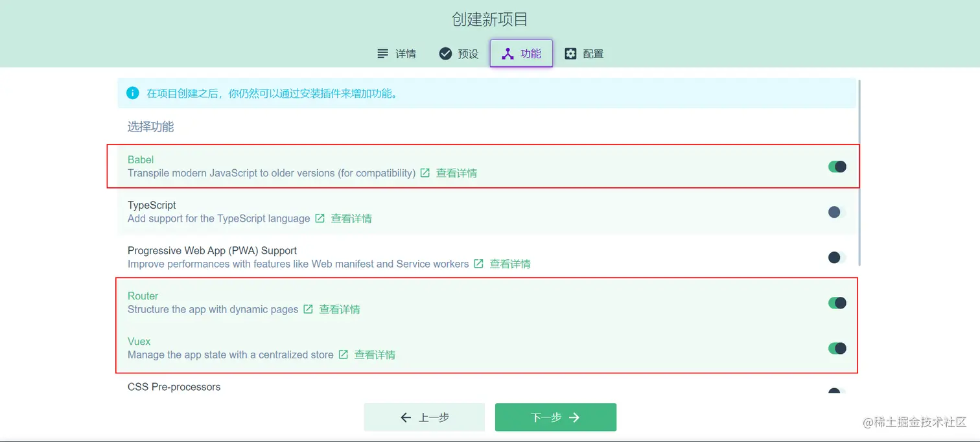
Task: Open TypeScript's 查看详情 link
Action: [351, 218]
